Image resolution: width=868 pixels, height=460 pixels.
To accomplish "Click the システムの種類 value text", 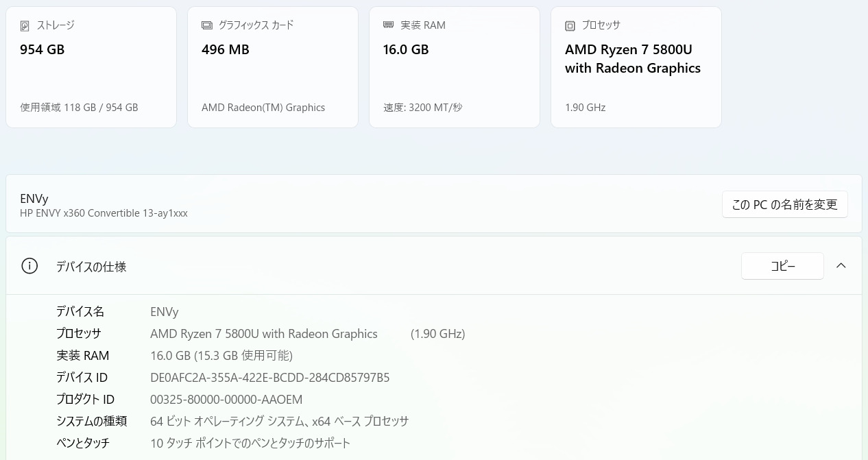I will tap(279, 422).
